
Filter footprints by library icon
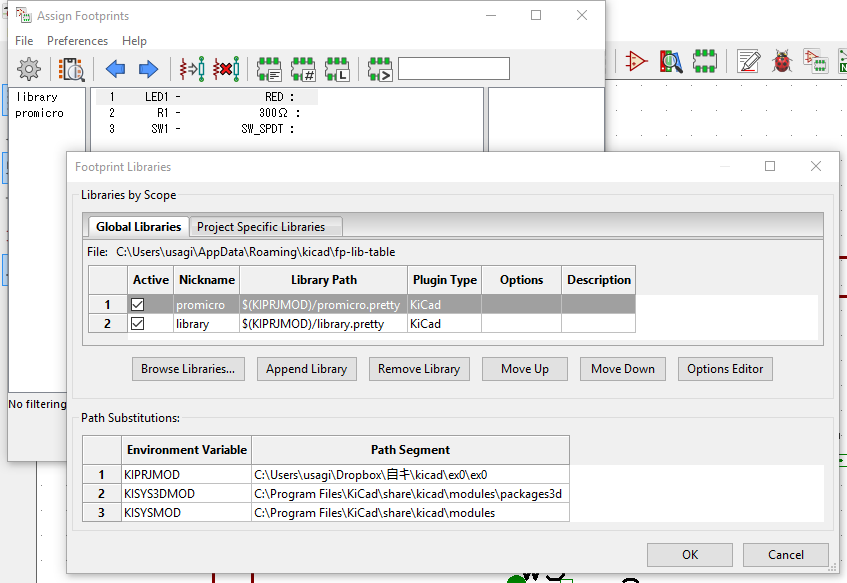[337, 69]
